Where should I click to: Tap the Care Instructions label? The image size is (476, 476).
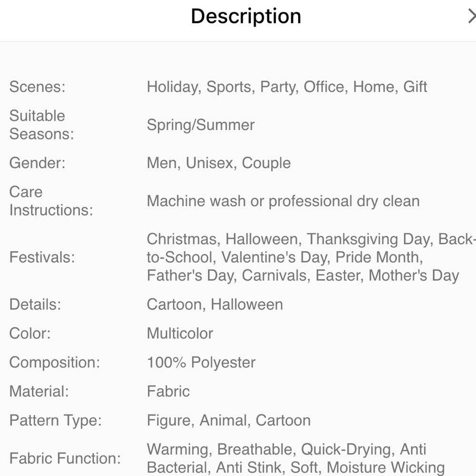pyautogui.click(x=51, y=201)
